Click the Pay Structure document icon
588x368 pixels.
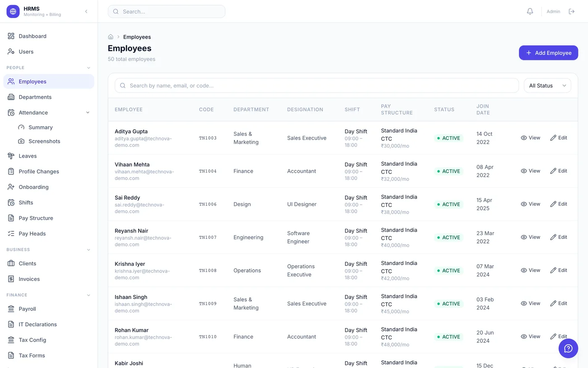coord(11,218)
